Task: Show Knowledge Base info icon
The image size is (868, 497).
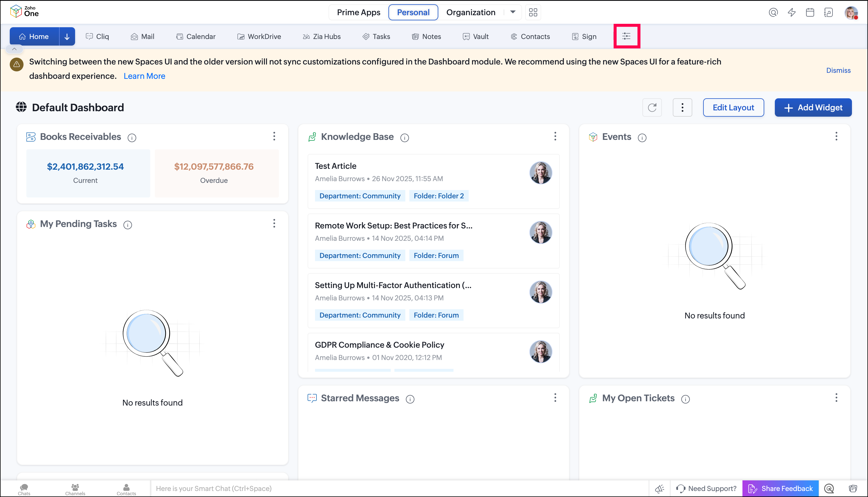Action: click(404, 138)
